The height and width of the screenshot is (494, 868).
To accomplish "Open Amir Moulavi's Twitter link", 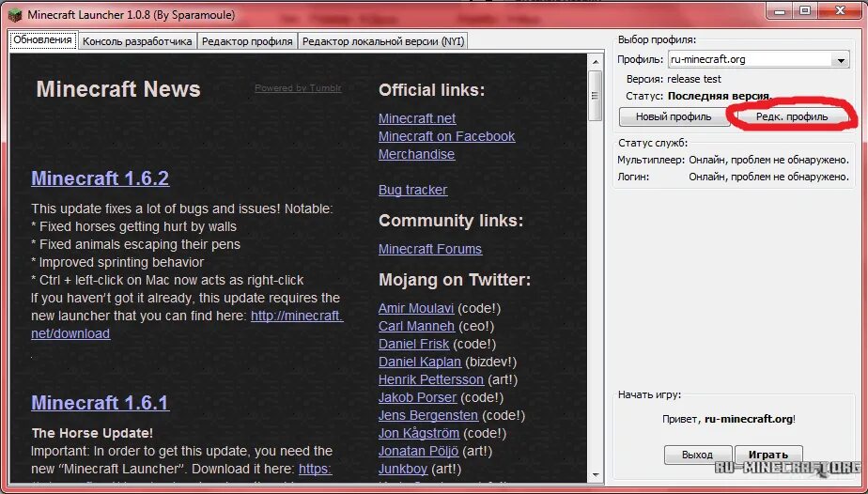I will pos(416,308).
